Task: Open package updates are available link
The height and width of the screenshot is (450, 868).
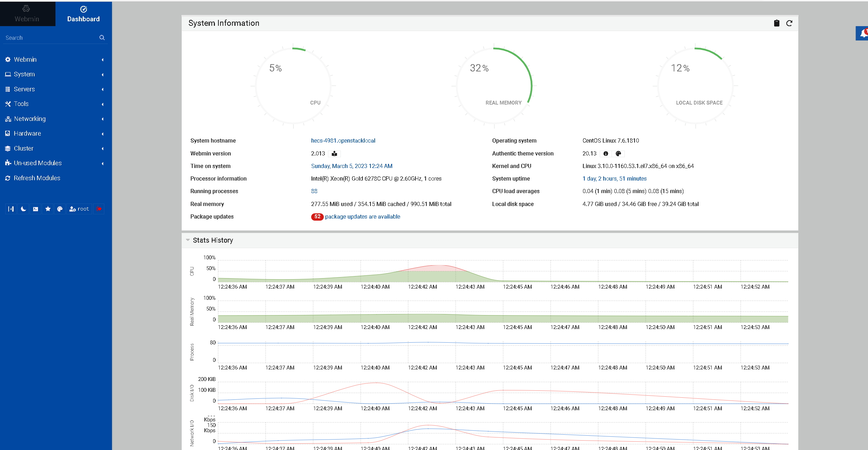Action: click(x=362, y=217)
